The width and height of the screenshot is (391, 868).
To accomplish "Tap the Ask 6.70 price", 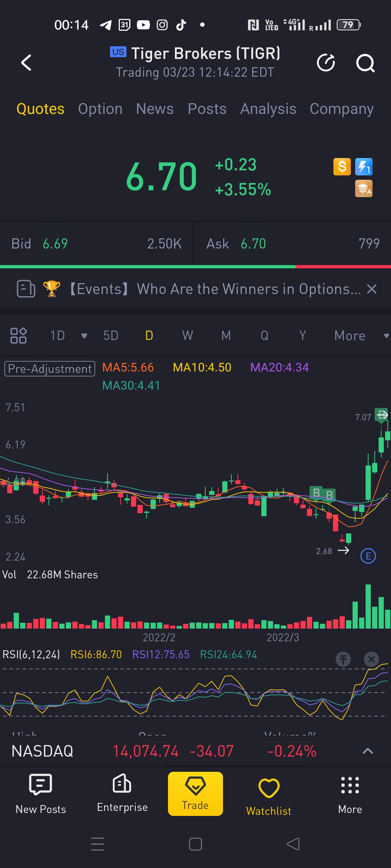I will (253, 244).
